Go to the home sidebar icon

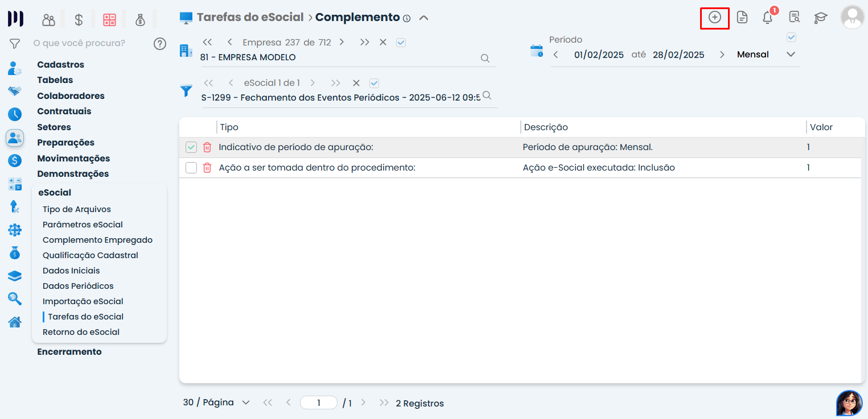15,322
